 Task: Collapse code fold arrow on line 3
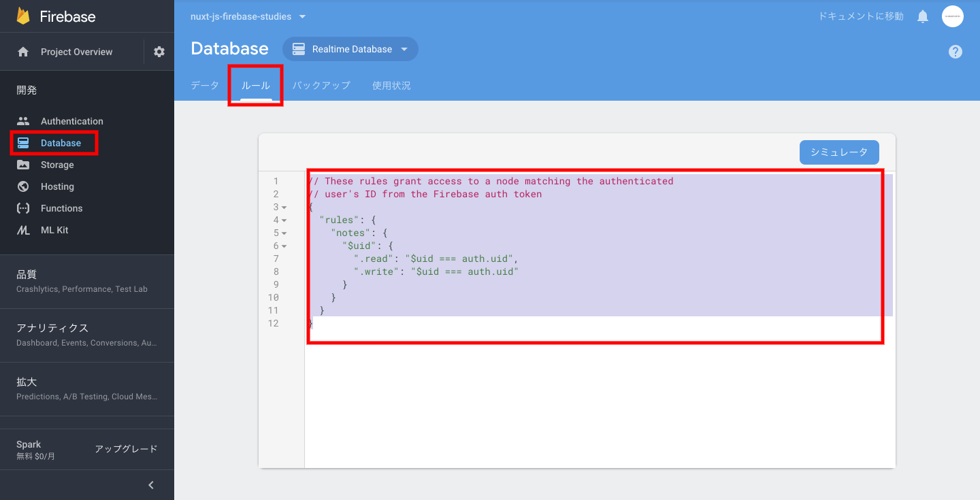[x=284, y=207]
